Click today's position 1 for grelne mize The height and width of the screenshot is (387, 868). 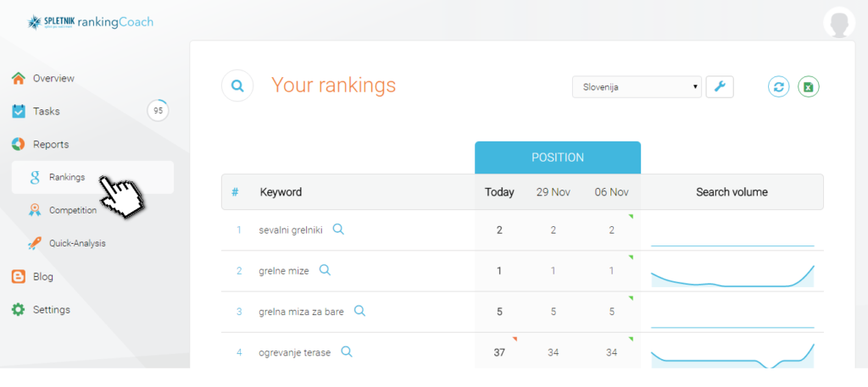tap(499, 271)
